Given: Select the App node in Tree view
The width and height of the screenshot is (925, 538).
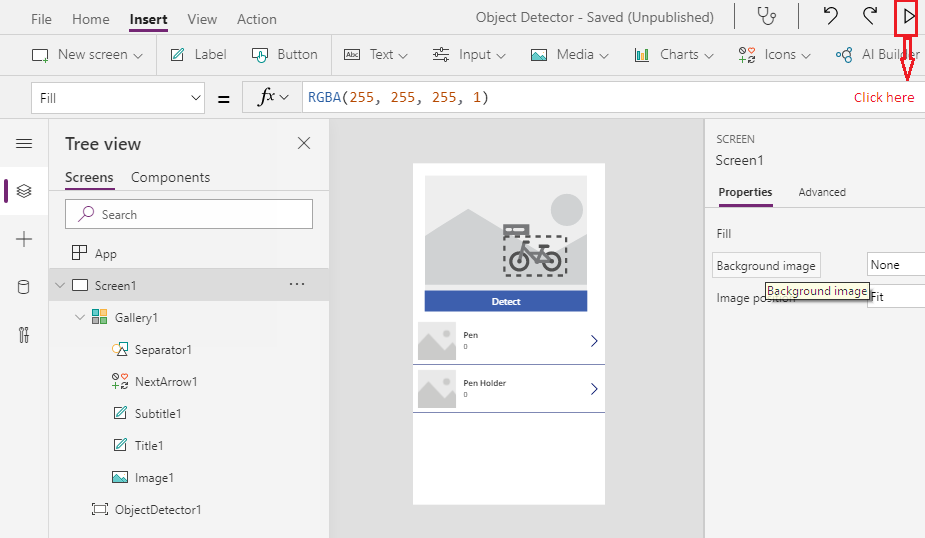Looking at the screenshot, I should (x=106, y=254).
